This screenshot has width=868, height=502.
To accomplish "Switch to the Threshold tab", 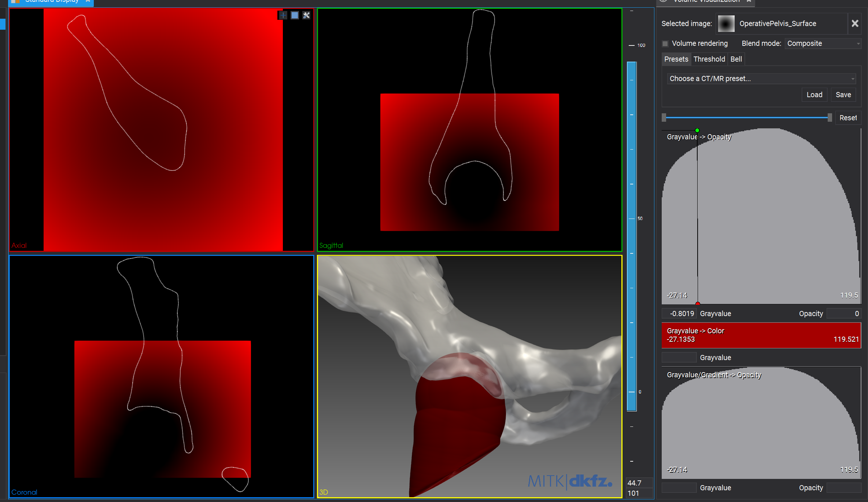I will [x=709, y=59].
